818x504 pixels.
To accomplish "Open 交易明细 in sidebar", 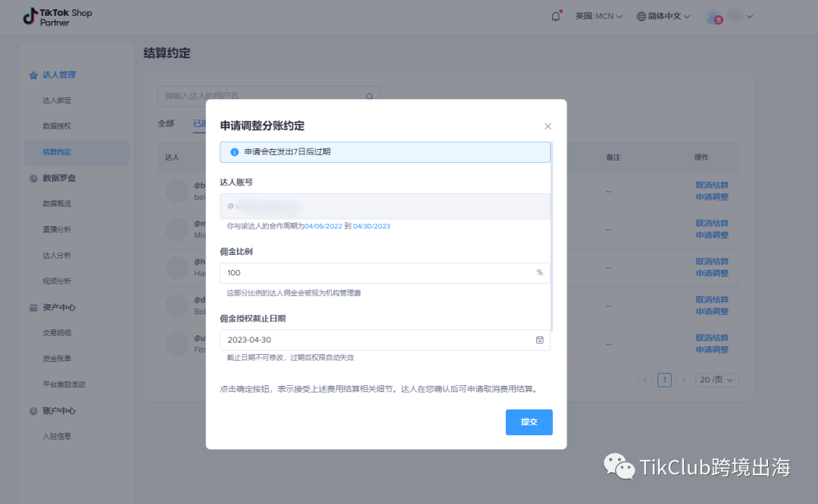I will pos(57,332).
